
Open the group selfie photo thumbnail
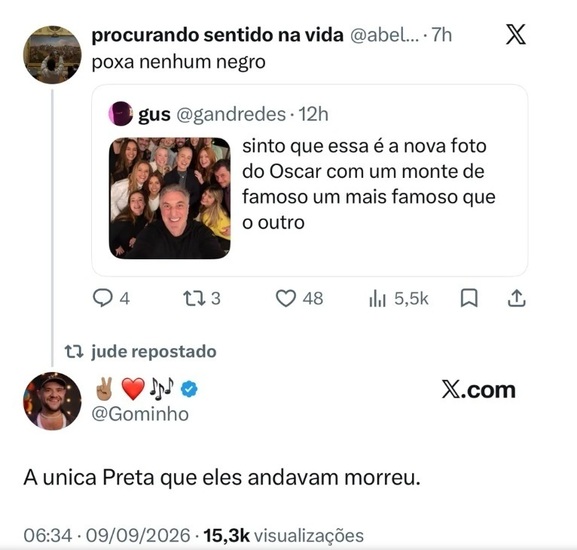[170, 198]
